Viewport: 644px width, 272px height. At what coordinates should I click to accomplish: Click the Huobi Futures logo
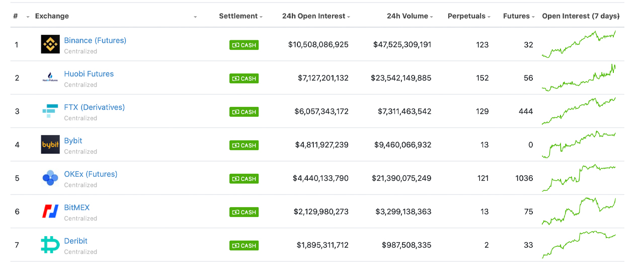point(50,78)
